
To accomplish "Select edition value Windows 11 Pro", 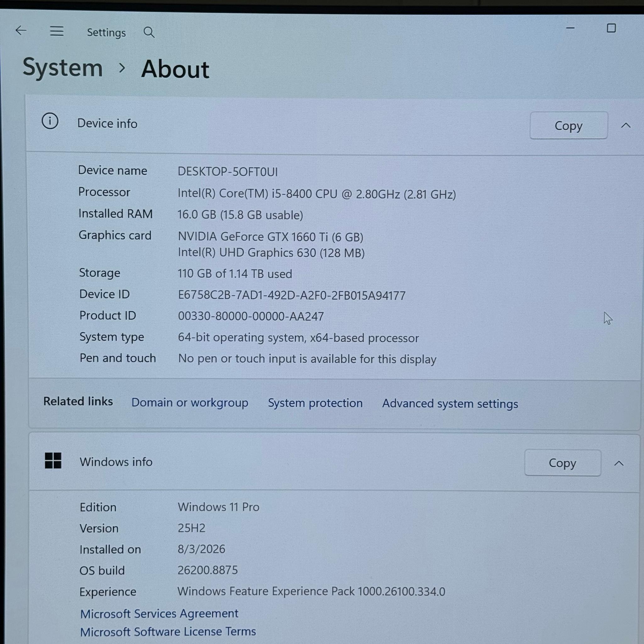I will 219,507.
